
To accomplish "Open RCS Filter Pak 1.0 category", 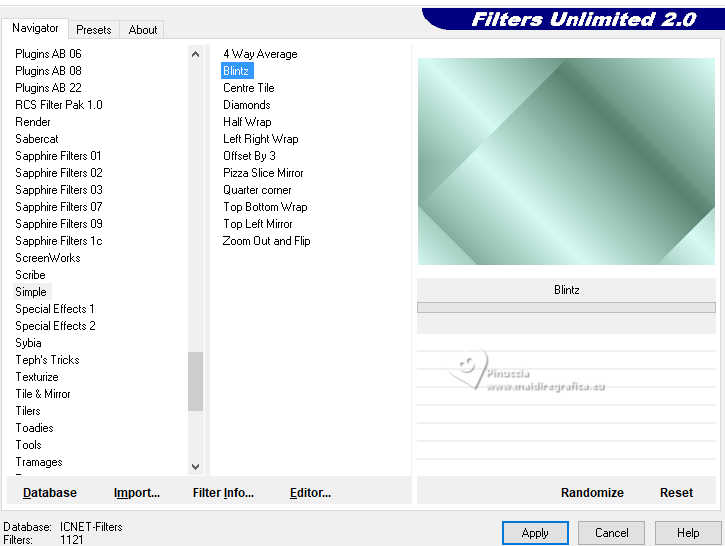I will [59, 105].
